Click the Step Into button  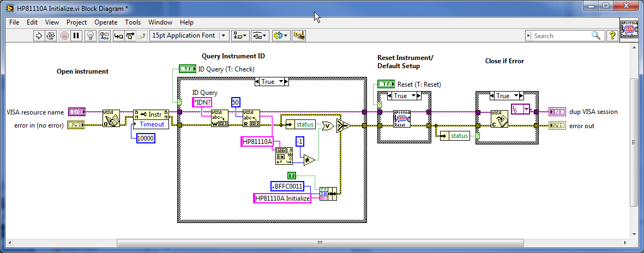tap(118, 36)
